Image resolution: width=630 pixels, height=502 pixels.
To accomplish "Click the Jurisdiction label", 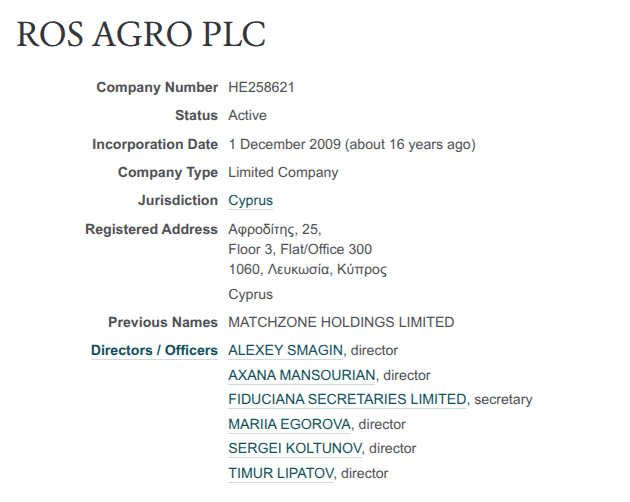I will 177,201.
